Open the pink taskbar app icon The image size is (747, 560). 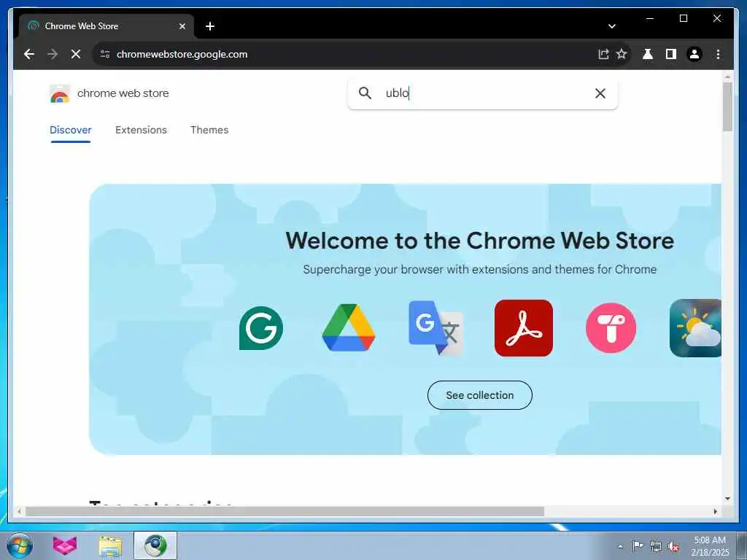[65, 545]
